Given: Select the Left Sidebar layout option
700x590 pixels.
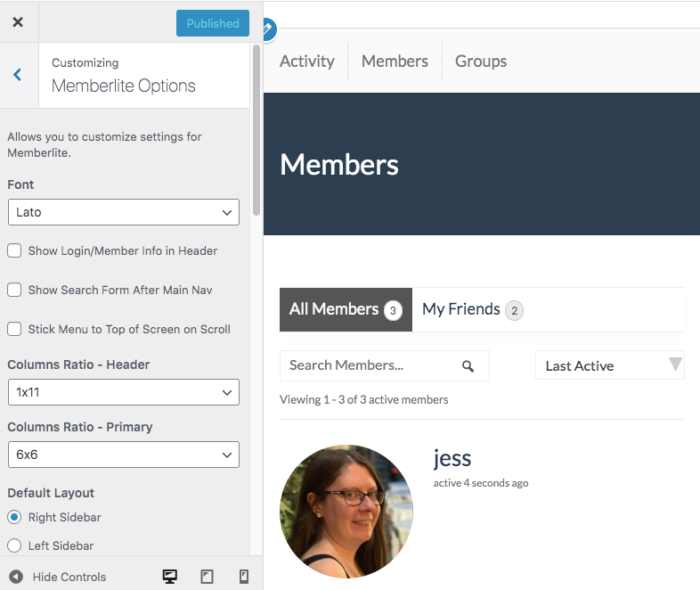Looking at the screenshot, I should [x=14, y=545].
